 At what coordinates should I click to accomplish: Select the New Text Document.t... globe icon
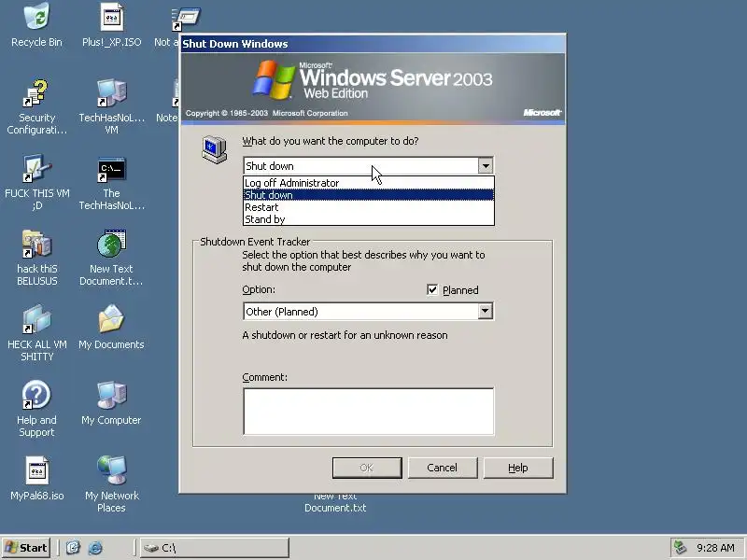(x=111, y=244)
